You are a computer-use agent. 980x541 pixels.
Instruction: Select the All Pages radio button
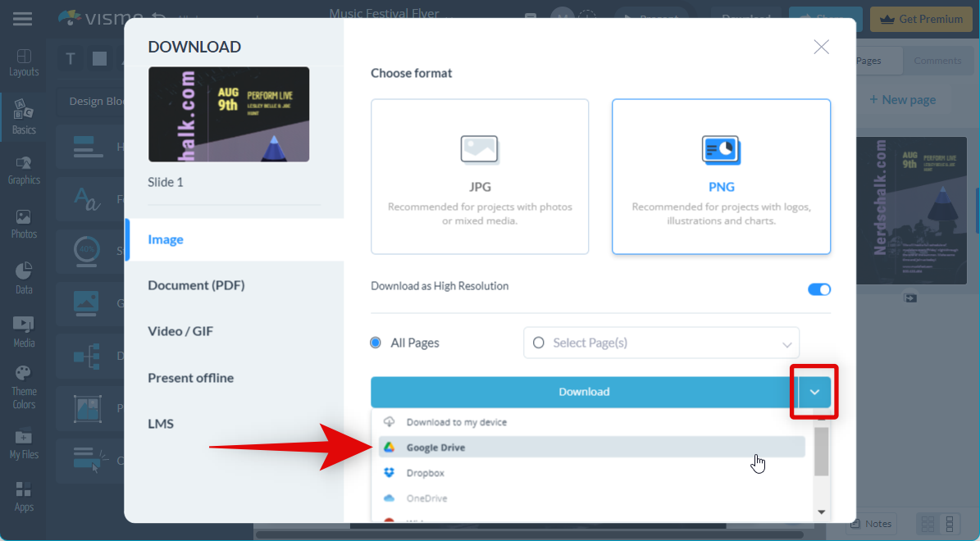[376, 343]
